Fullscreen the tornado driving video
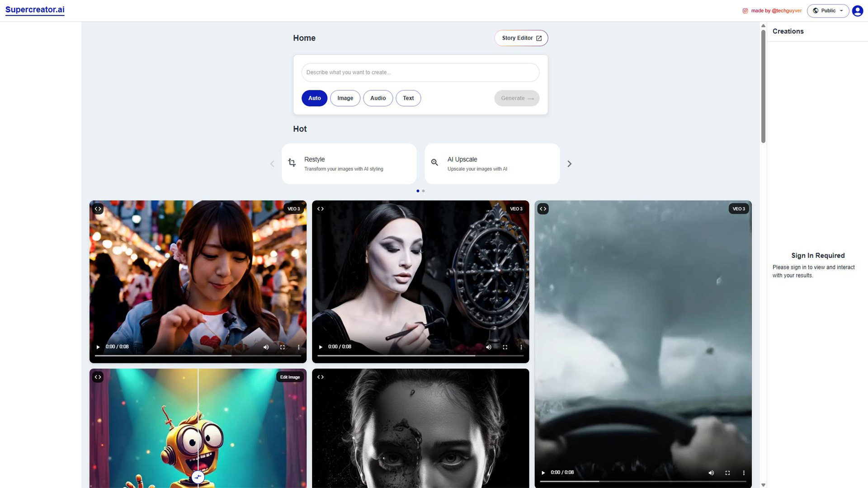The width and height of the screenshot is (868, 488). point(727,473)
